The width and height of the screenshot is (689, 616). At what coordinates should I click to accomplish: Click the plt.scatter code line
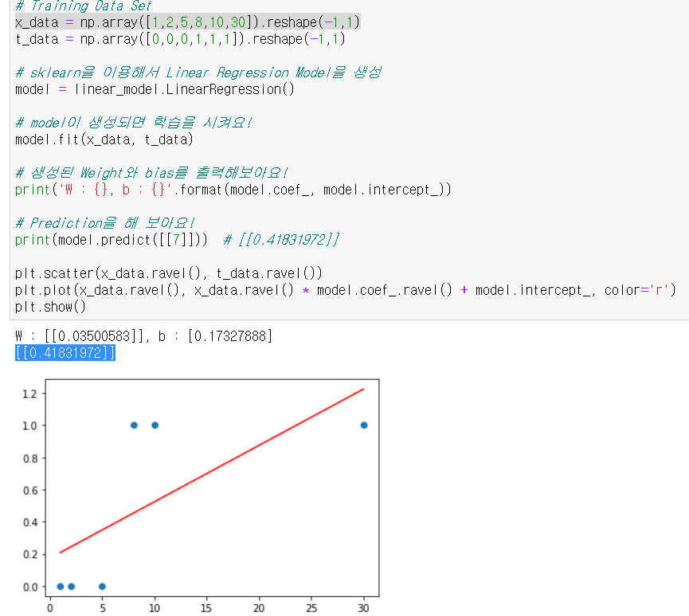pos(169,273)
